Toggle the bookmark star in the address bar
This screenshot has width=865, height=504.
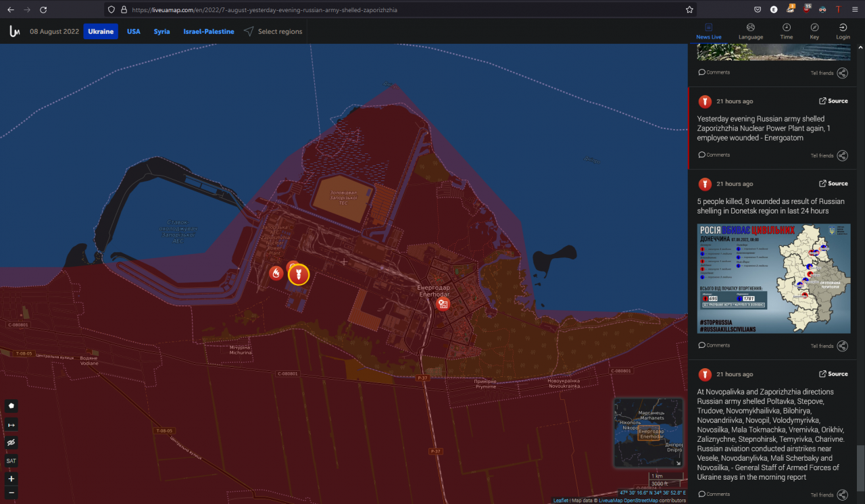coord(689,9)
